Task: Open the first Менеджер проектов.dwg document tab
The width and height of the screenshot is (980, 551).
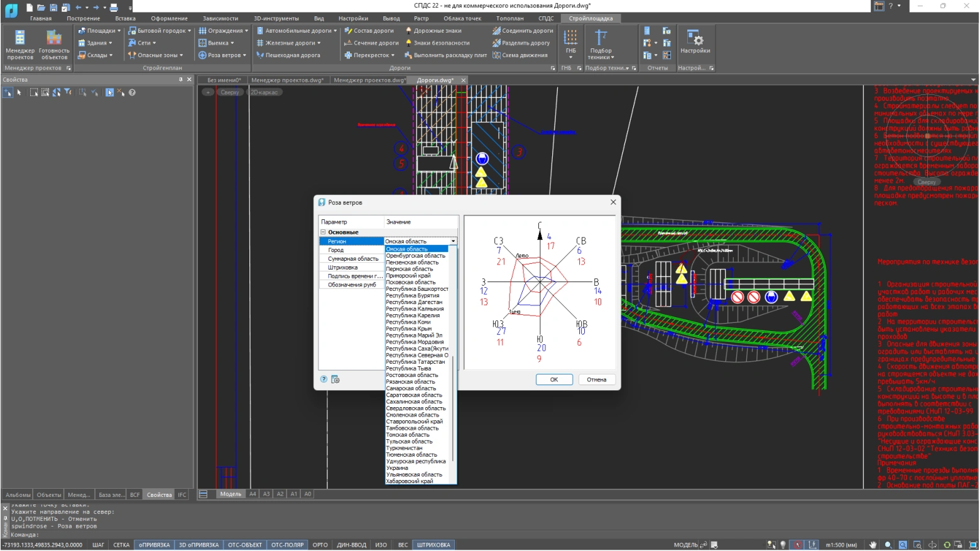Action: click(287, 80)
